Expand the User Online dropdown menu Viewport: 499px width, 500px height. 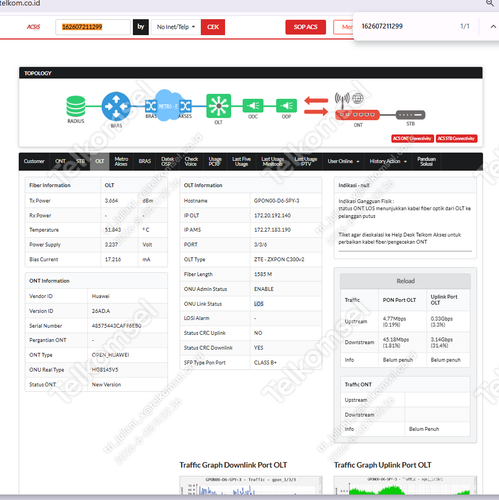click(x=343, y=161)
